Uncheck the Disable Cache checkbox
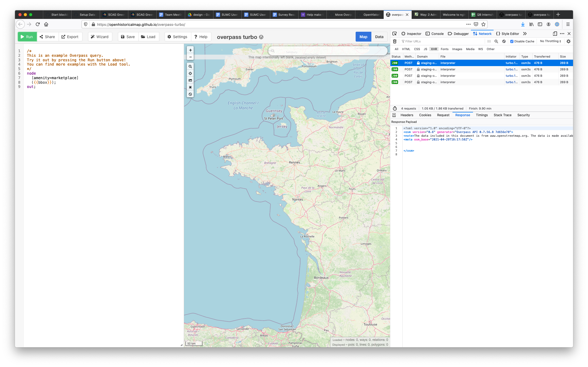The width and height of the screenshot is (588, 367). 511,41
